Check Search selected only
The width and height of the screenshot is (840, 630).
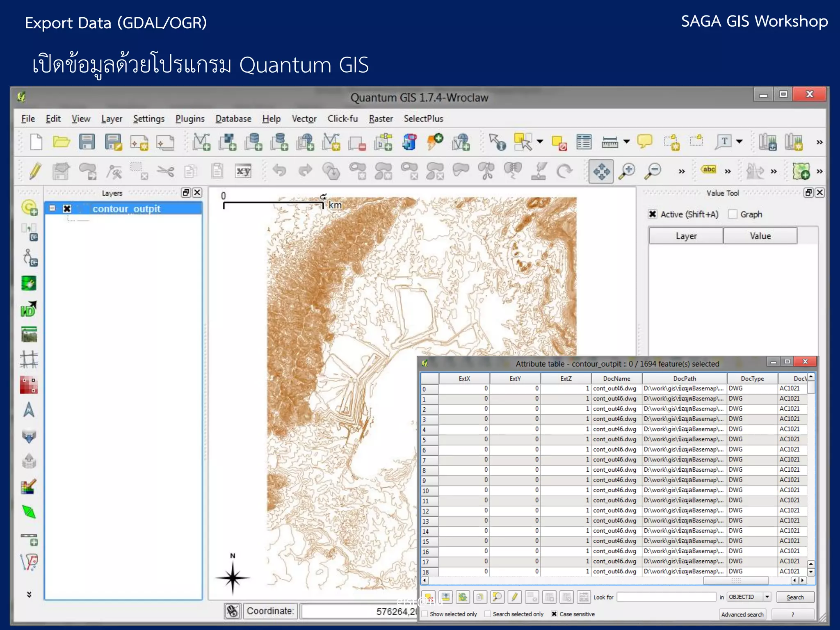[x=488, y=614]
